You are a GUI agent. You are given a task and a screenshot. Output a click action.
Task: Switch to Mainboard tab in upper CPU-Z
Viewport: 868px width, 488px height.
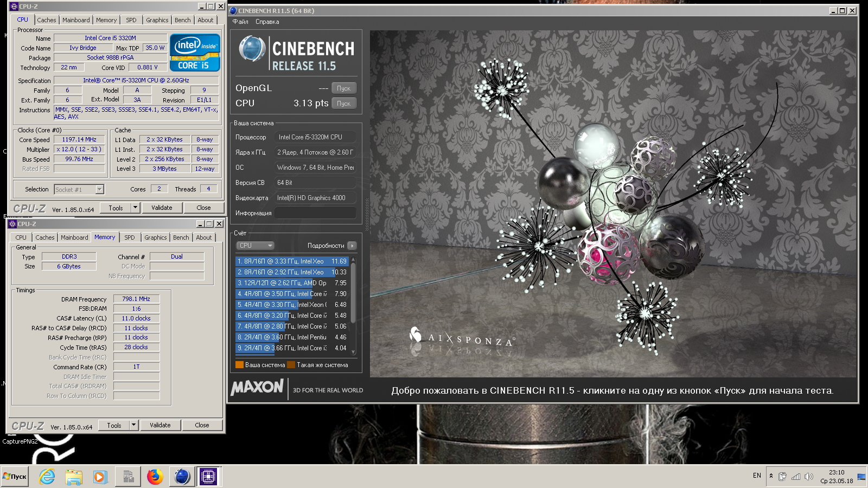tap(76, 20)
